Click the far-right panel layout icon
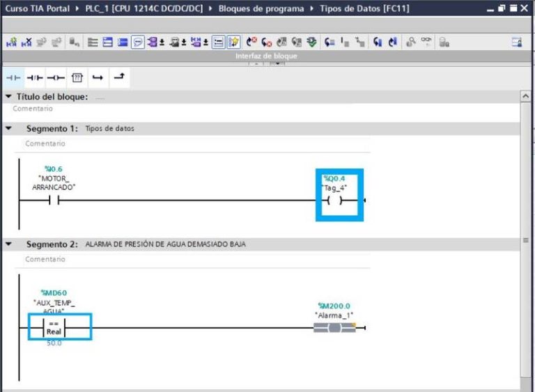 [517, 42]
